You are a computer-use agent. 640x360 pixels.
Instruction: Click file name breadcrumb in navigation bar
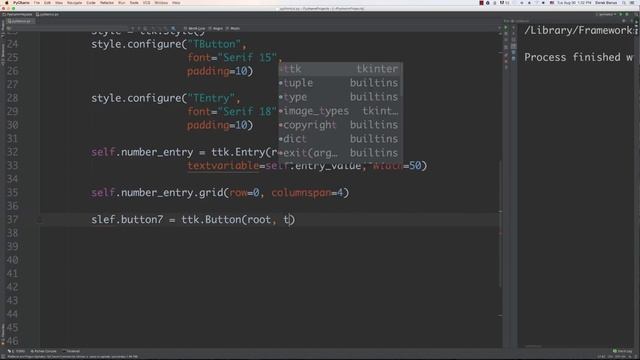[48, 14]
